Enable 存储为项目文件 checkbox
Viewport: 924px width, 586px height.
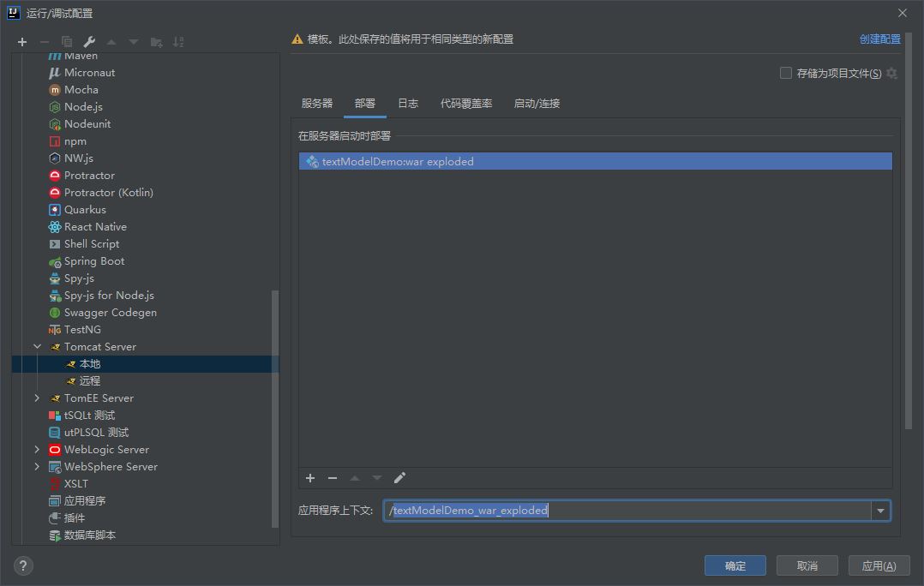(x=785, y=73)
